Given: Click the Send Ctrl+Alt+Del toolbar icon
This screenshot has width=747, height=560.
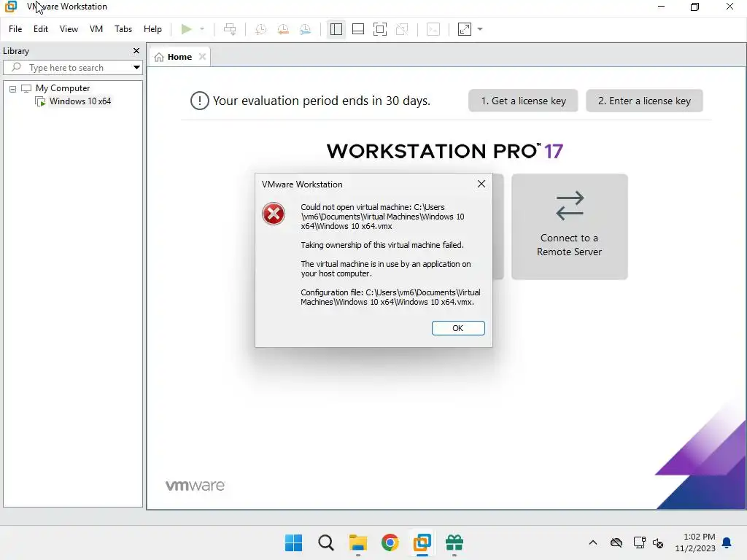Looking at the screenshot, I should [230, 29].
